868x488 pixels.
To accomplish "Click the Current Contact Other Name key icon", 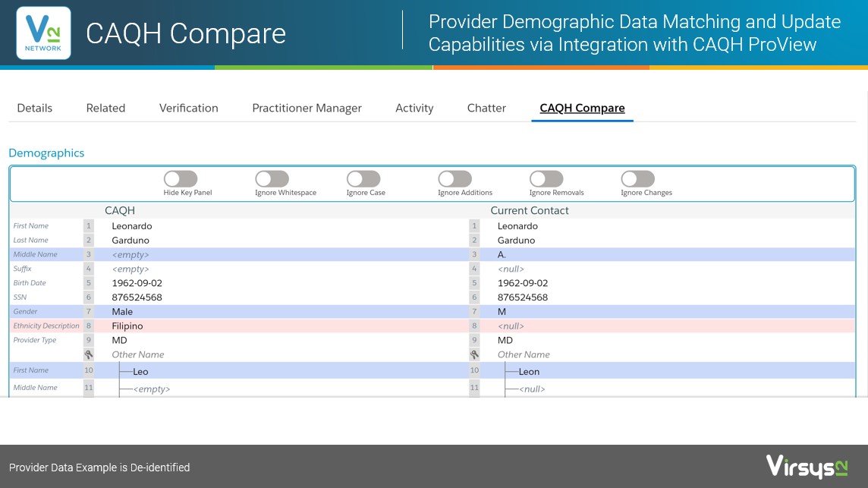I will click(474, 354).
